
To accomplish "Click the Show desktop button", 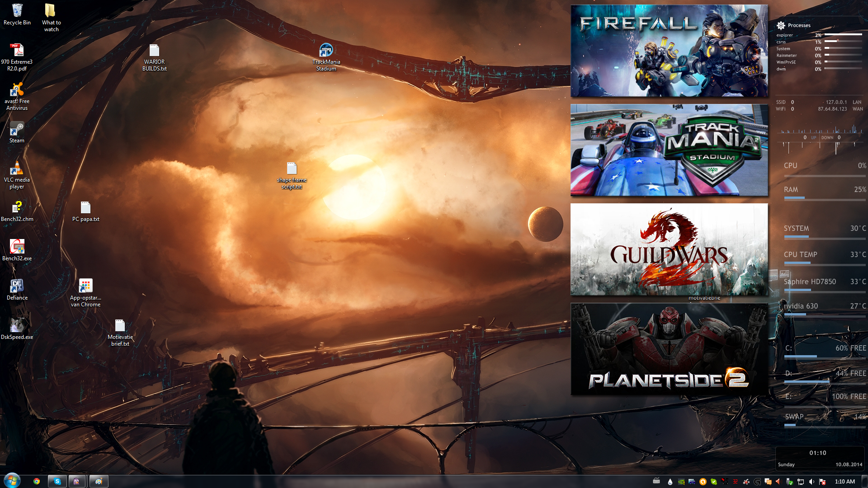I will 864,481.
